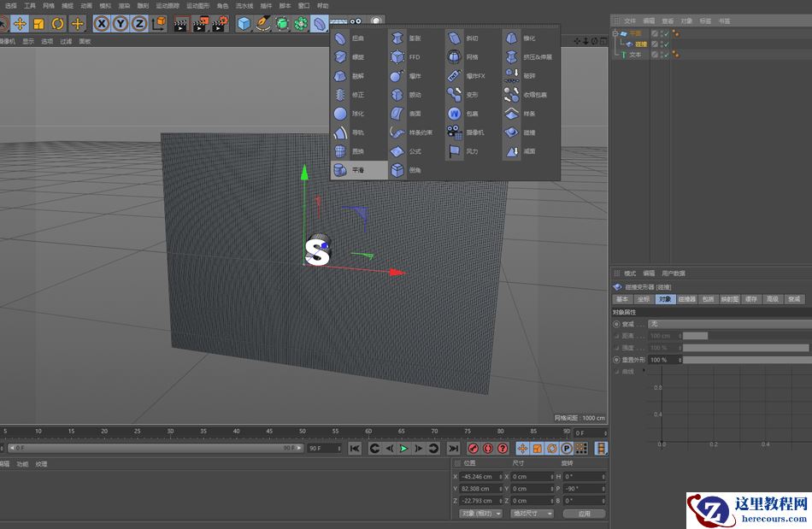Select the 爆炸FX deformer icon
Image resolution: width=812 pixels, height=529 pixels.
pos(455,75)
